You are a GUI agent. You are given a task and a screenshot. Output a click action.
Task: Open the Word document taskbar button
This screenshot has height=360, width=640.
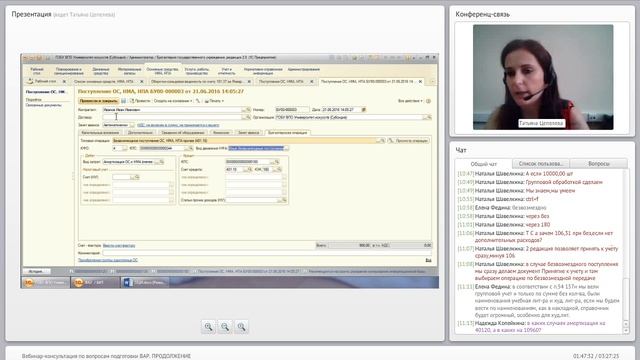[x=145, y=282]
